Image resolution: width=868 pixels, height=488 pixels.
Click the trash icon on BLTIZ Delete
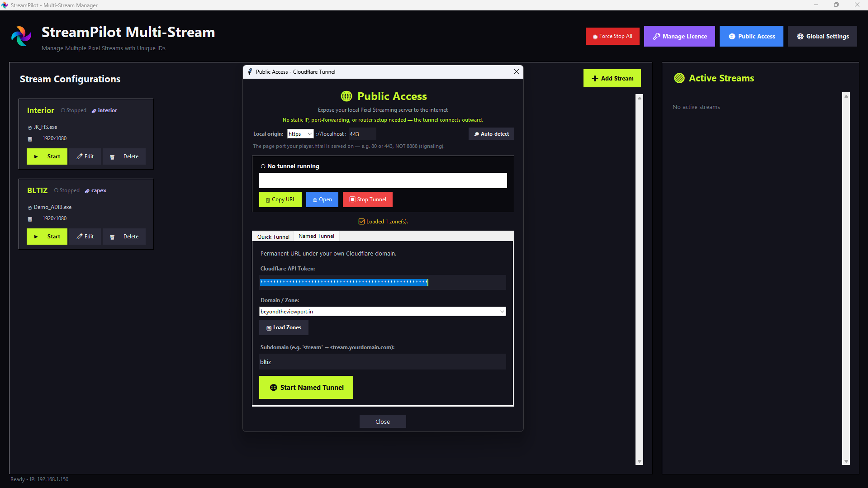click(112, 237)
